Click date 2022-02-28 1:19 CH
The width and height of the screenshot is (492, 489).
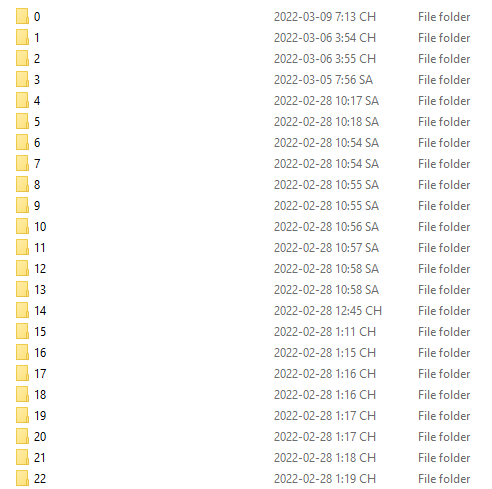pos(325,479)
